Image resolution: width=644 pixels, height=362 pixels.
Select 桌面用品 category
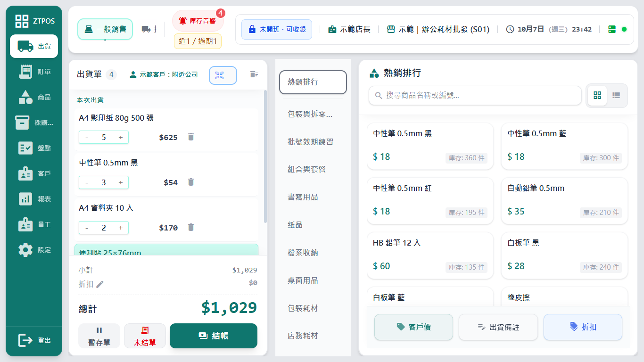pos(313,280)
